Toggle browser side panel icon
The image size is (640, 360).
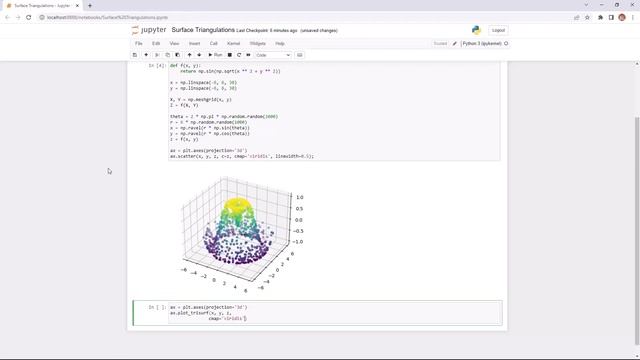[x=611, y=18]
